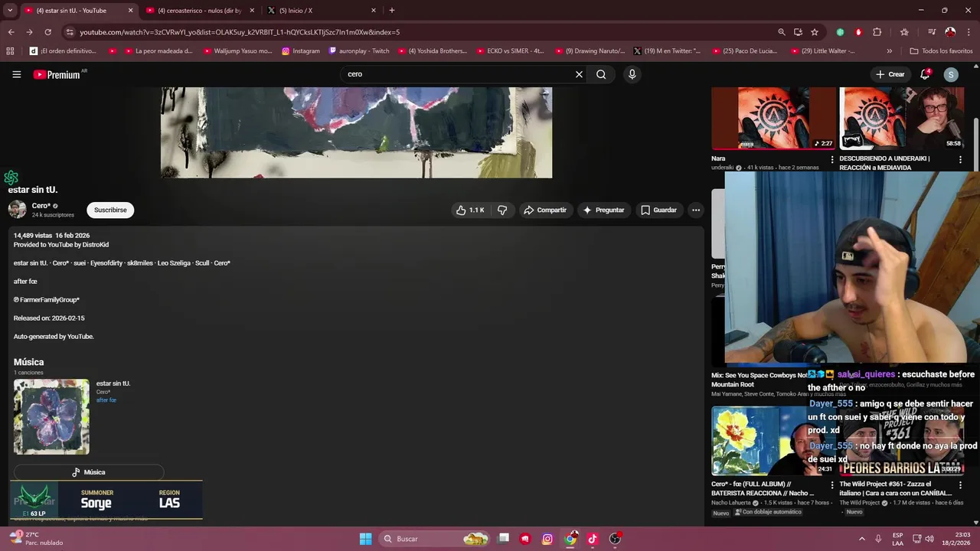Image resolution: width=980 pixels, height=551 pixels.
Task: Click 'Provided to YouTube by DistroKid' text
Action: tap(61, 245)
